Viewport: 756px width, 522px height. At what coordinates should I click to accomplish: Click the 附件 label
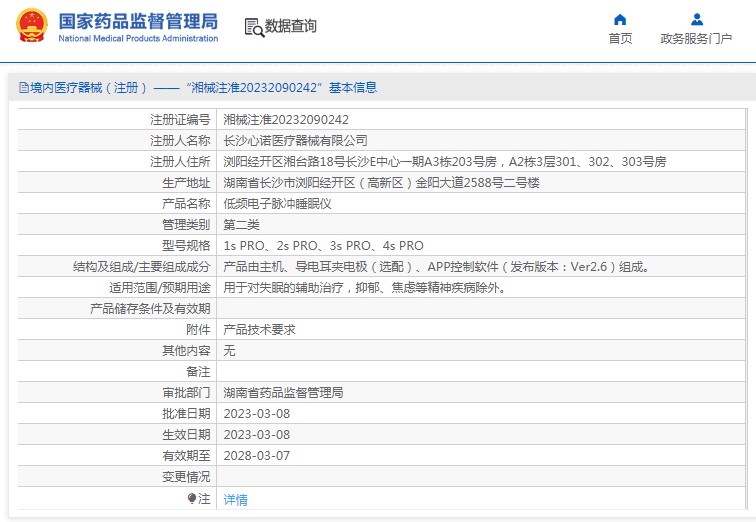click(x=198, y=330)
